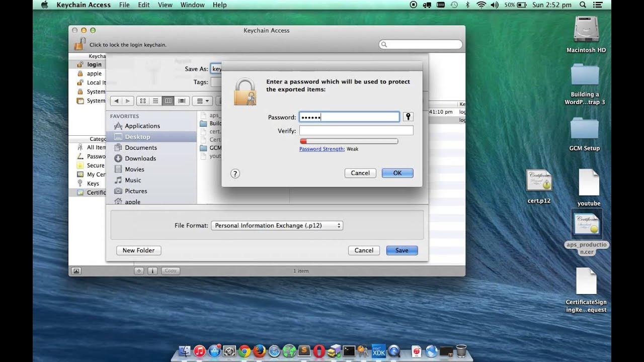644x362 pixels.
Task: Open Notification Center menu bar icon
Action: (597, 5)
